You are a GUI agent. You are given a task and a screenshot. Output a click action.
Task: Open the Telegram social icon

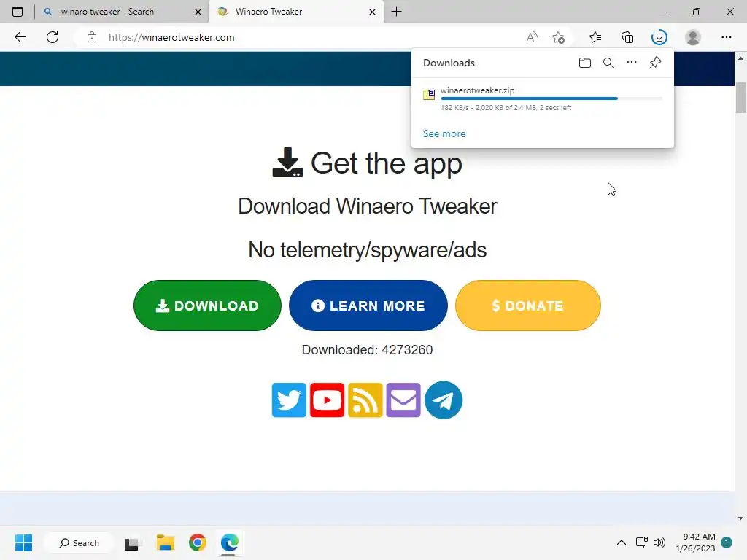pyautogui.click(x=444, y=400)
